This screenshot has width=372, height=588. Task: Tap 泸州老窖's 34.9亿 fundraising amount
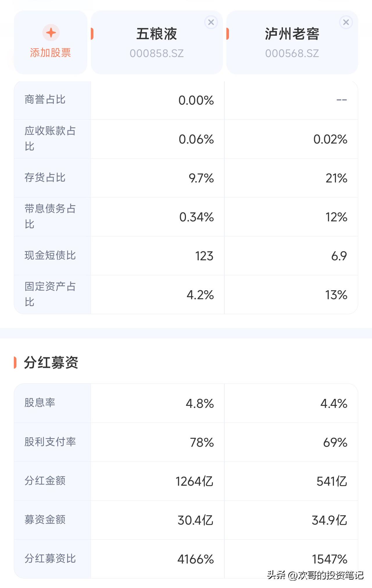click(x=329, y=520)
